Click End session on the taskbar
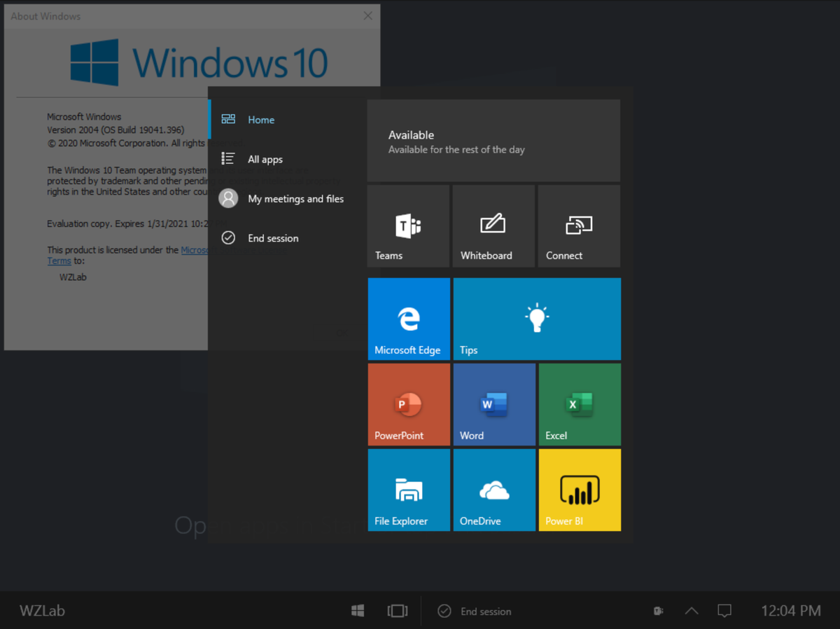Image resolution: width=840 pixels, height=629 pixels. pos(475,611)
